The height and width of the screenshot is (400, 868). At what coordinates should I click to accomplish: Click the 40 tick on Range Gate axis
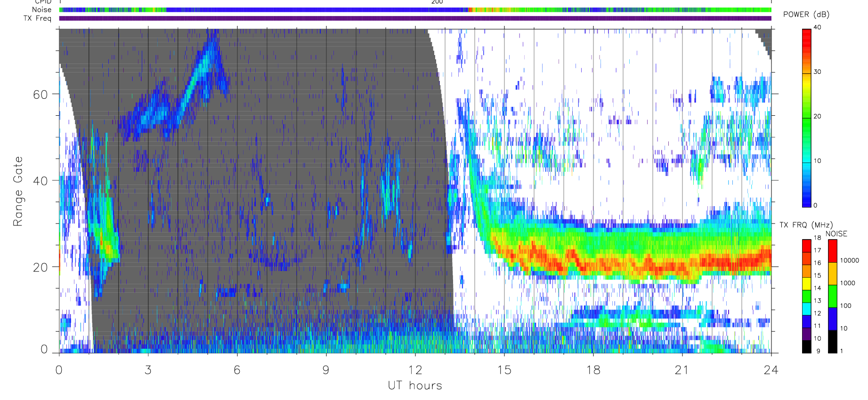tap(41, 181)
